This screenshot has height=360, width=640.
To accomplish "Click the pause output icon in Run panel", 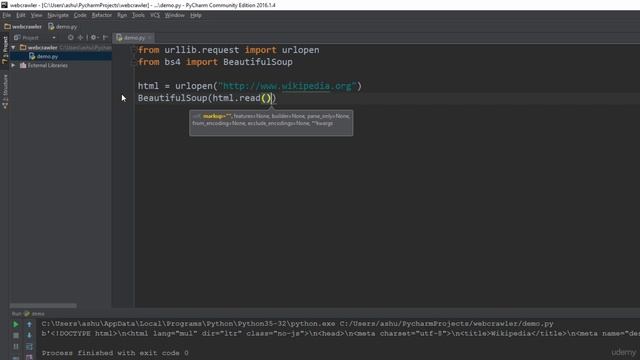I will tap(16, 347).
